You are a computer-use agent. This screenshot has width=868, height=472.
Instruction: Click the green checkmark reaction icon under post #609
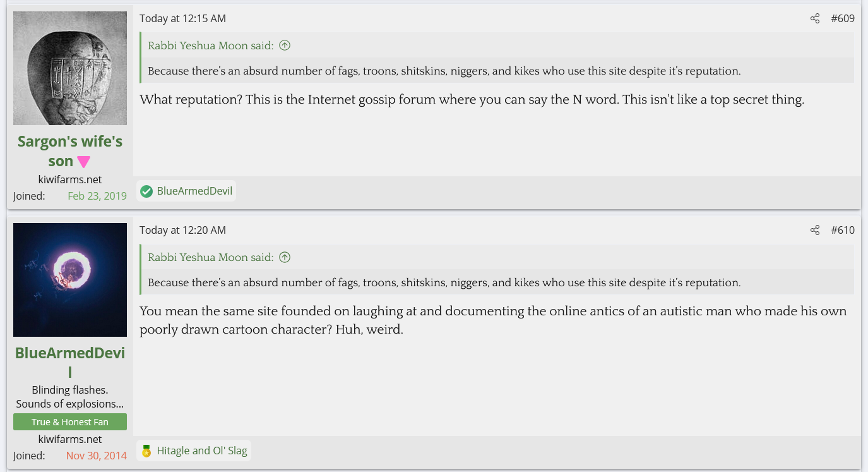pos(146,191)
